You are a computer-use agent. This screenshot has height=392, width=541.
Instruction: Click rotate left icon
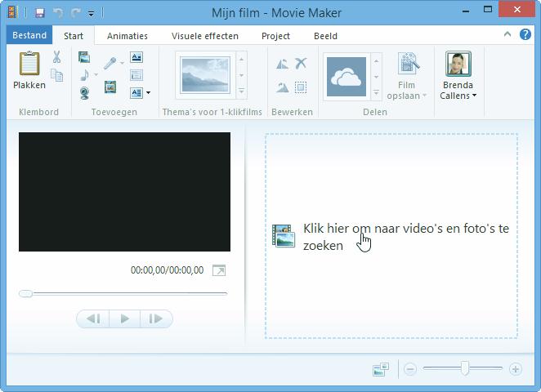(282, 64)
